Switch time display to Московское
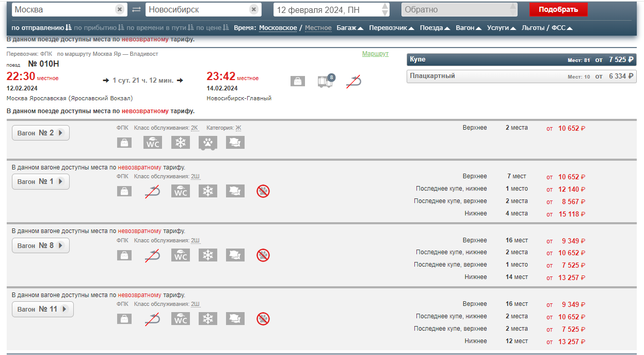The height and width of the screenshot is (355, 644). pos(278,28)
